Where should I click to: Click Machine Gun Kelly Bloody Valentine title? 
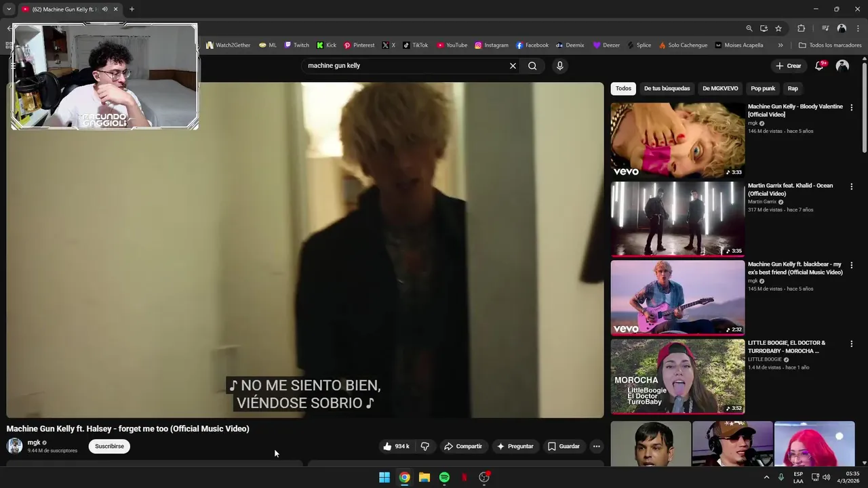pyautogui.click(x=795, y=110)
